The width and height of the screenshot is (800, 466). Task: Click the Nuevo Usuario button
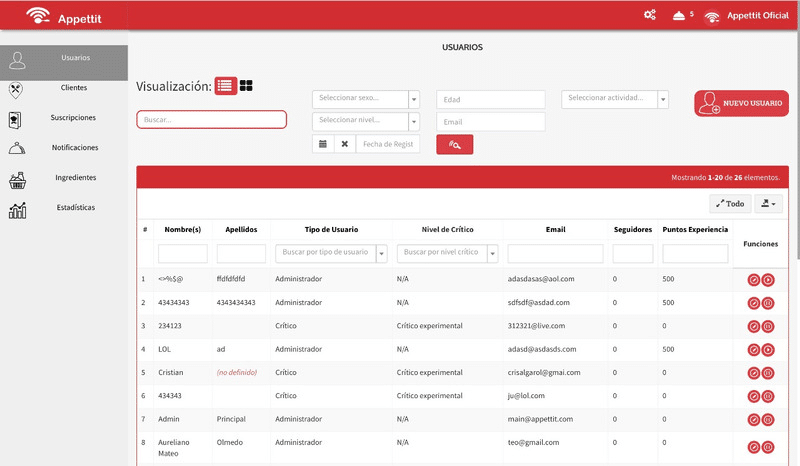click(x=741, y=103)
